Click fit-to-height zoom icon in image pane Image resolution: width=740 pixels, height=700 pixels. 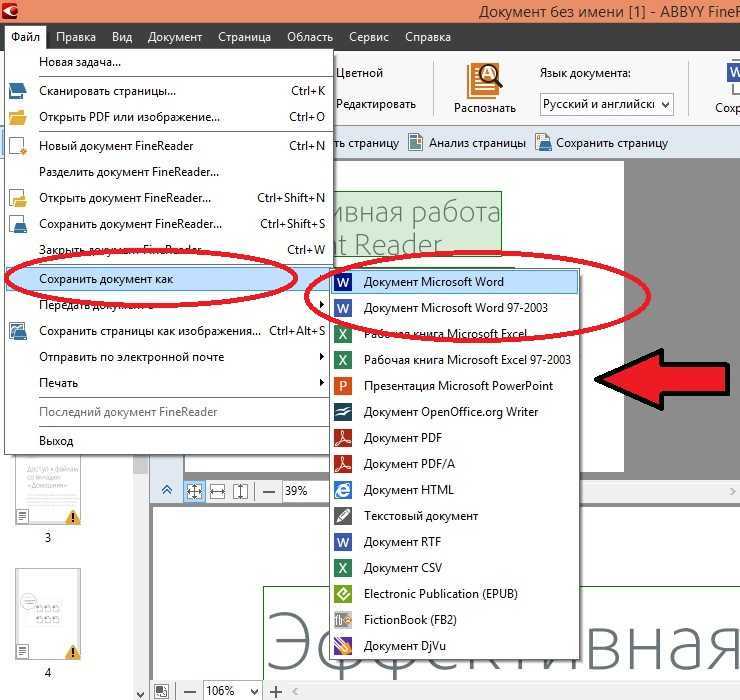240,491
